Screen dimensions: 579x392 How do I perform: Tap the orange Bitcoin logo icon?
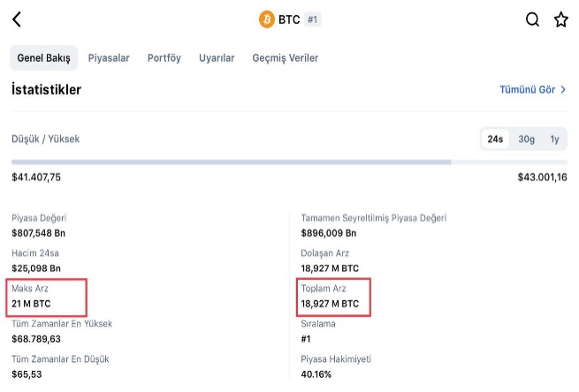[266, 19]
